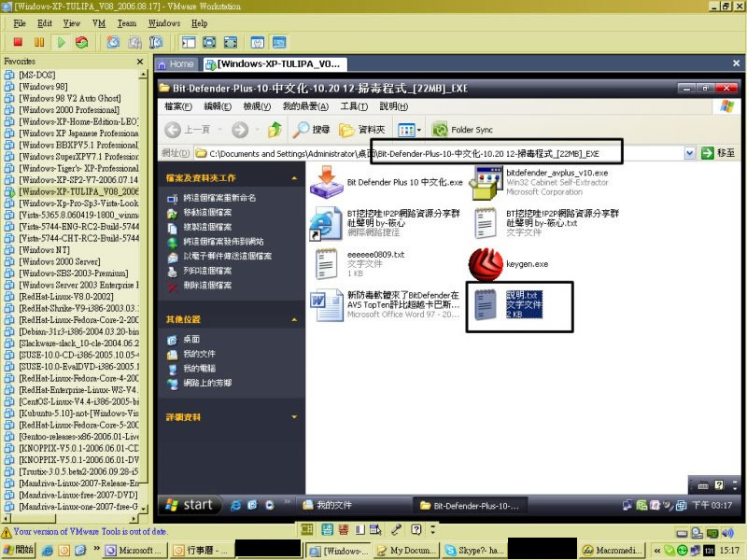This screenshot has height=560, width=747.
Task: Click 我的文件 taskbar button in guest
Action: tap(353, 505)
